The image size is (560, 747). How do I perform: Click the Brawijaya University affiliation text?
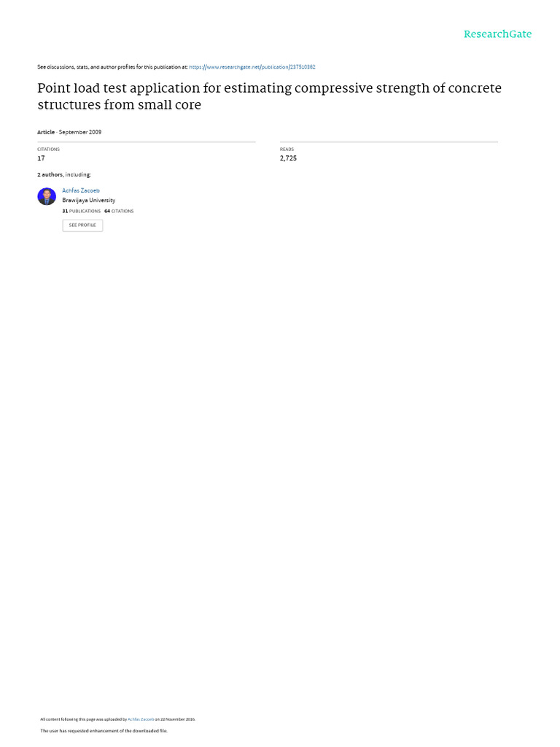coord(88,201)
